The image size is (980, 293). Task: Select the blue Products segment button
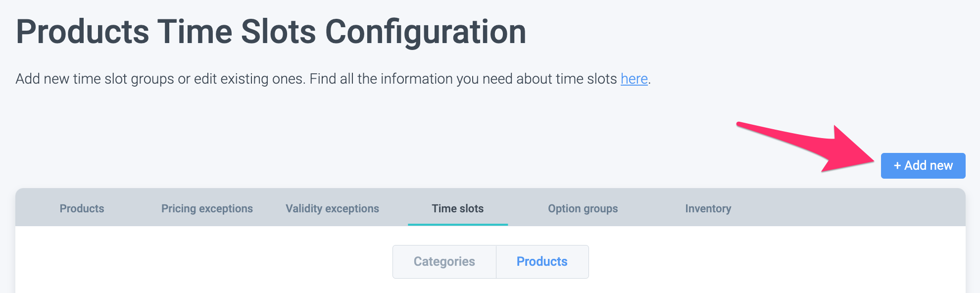point(542,262)
